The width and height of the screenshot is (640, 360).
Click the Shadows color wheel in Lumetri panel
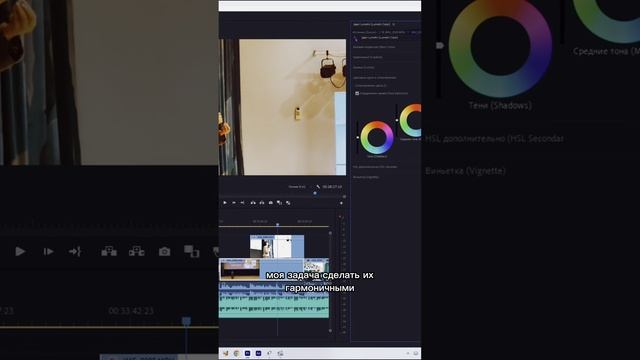point(377,138)
